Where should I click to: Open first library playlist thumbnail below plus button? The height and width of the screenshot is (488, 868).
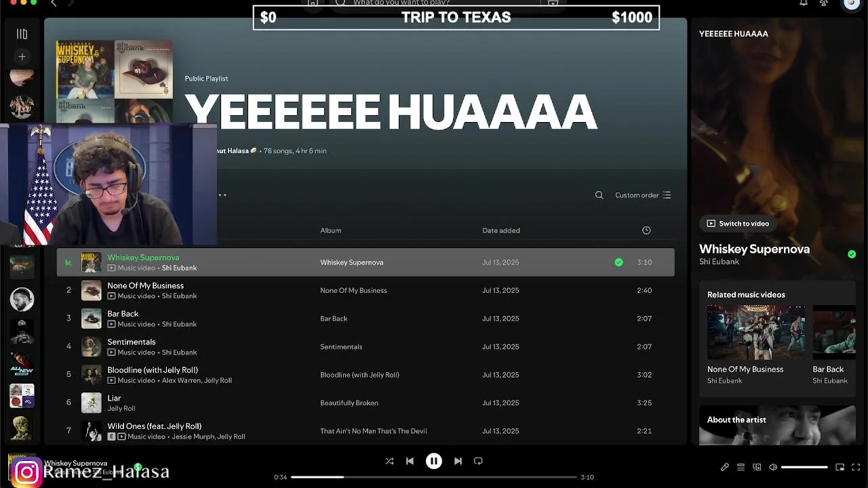point(22,78)
